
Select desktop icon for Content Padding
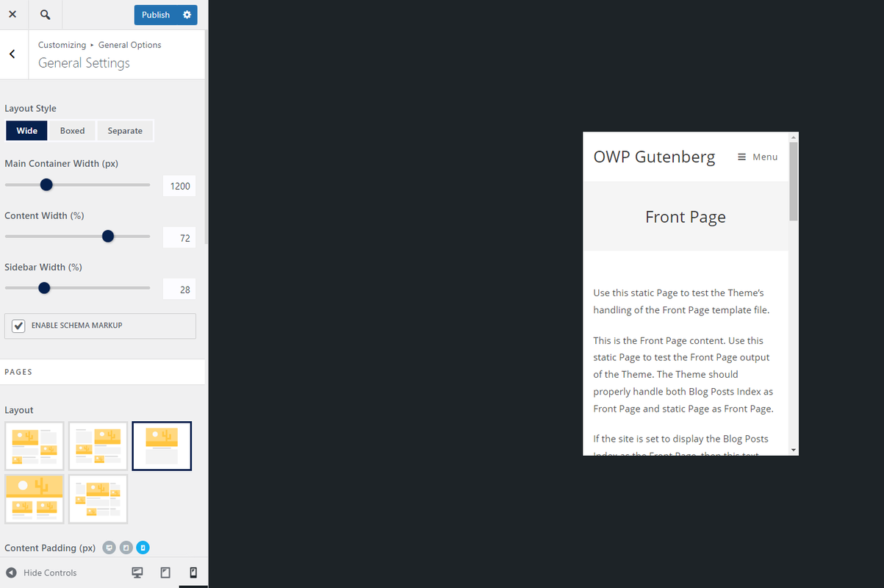tap(109, 548)
